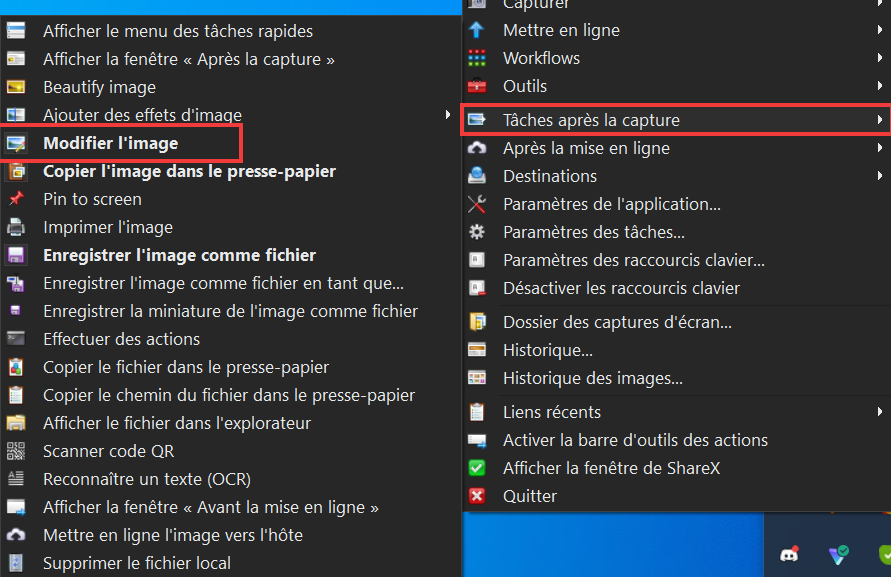
Task: Click the Destinations globe icon
Action: pyautogui.click(x=477, y=176)
